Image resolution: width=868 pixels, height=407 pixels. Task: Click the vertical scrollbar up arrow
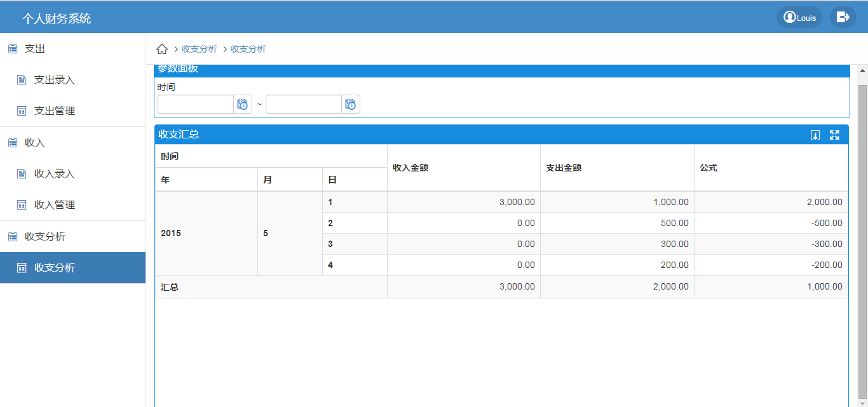tap(862, 70)
